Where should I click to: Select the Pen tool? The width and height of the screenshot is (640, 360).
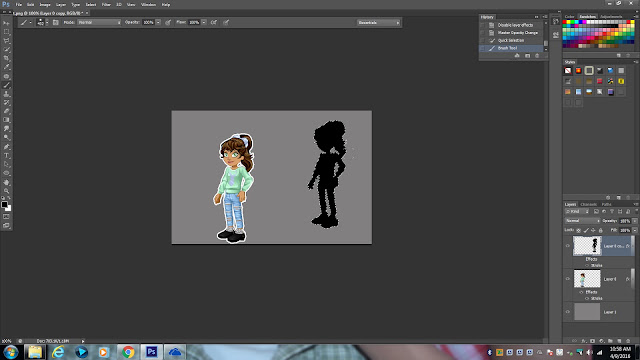pos(7,147)
